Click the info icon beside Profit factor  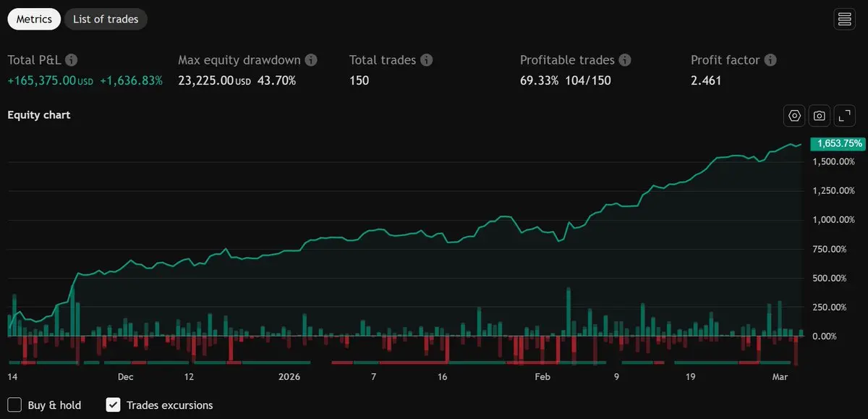coord(771,61)
